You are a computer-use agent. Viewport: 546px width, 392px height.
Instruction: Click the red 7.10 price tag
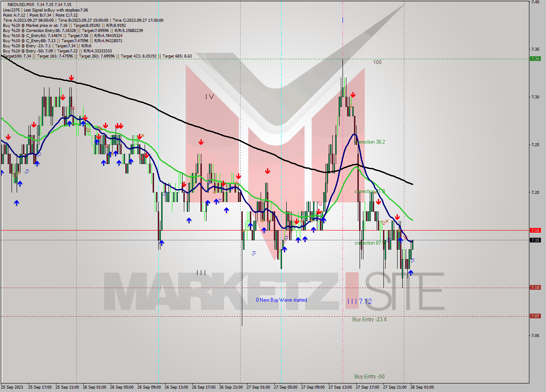[x=535, y=288]
